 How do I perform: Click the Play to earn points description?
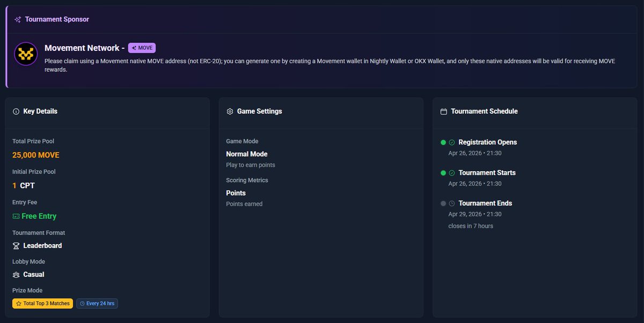[251, 165]
